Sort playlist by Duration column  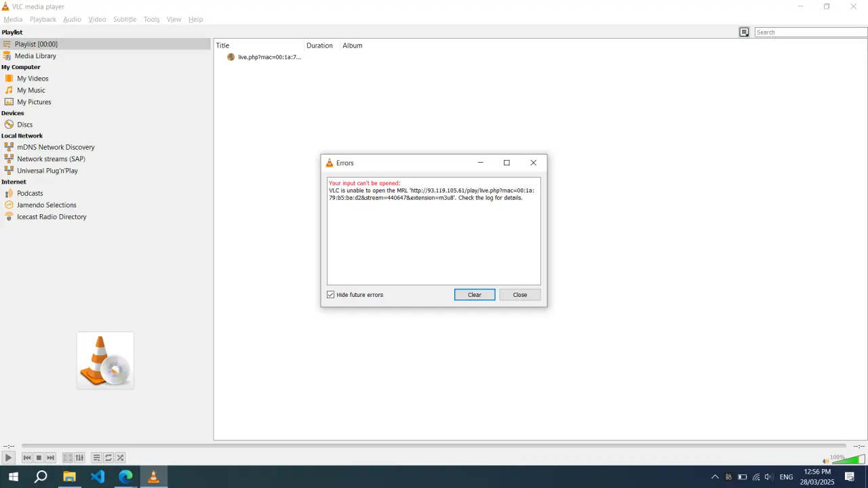pos(321,45)
